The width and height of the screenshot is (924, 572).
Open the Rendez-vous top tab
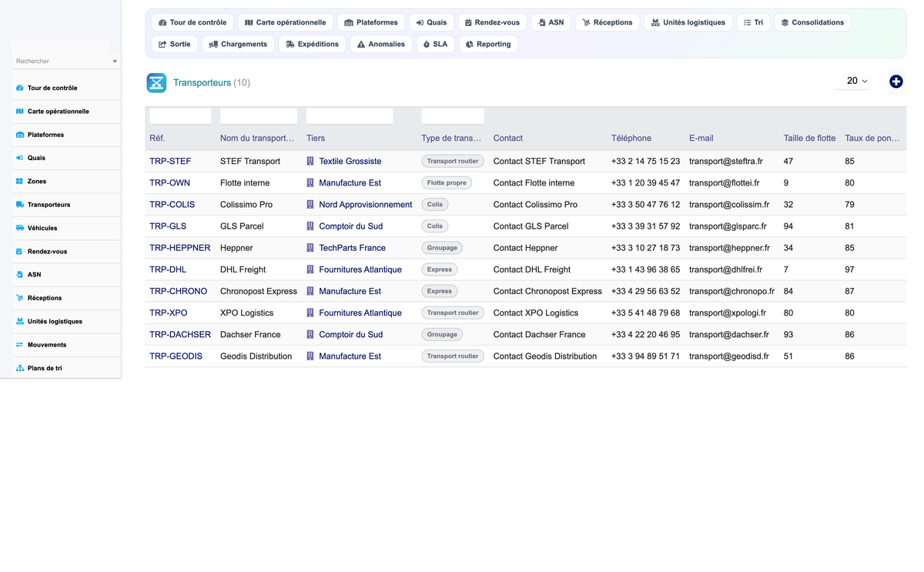[x=492, y=22]
